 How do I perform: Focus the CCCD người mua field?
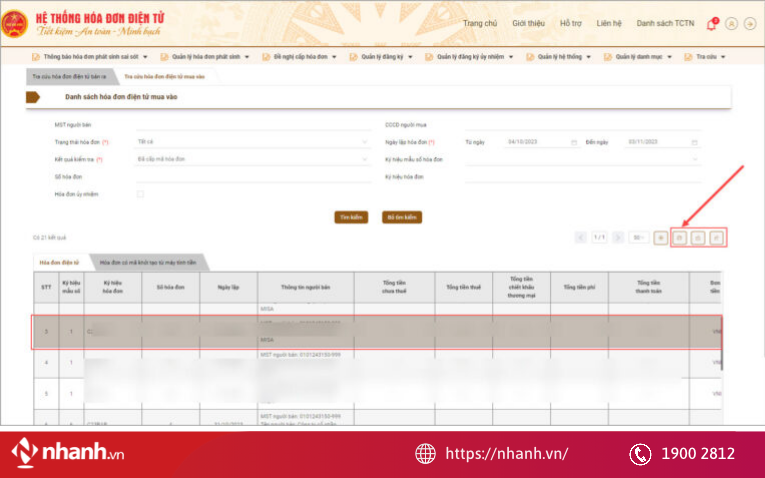point(583,125)
